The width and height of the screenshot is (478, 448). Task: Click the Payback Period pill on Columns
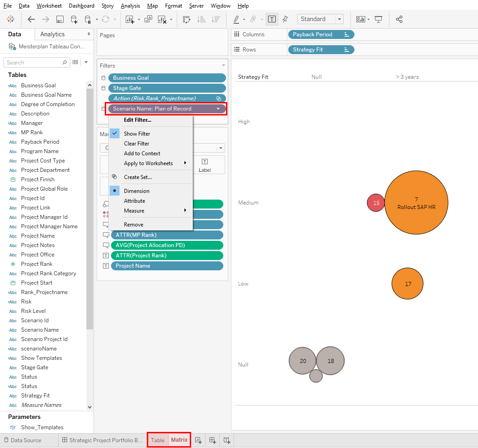tap(321, 34)
